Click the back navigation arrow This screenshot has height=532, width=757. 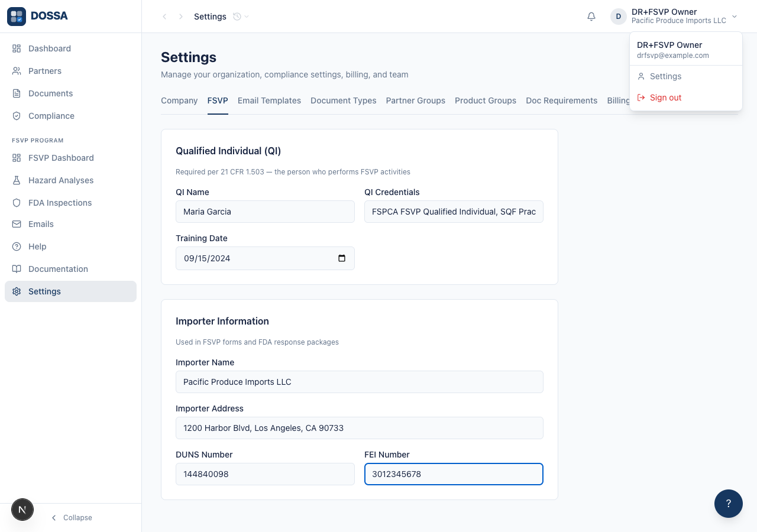tap(164, 17)
